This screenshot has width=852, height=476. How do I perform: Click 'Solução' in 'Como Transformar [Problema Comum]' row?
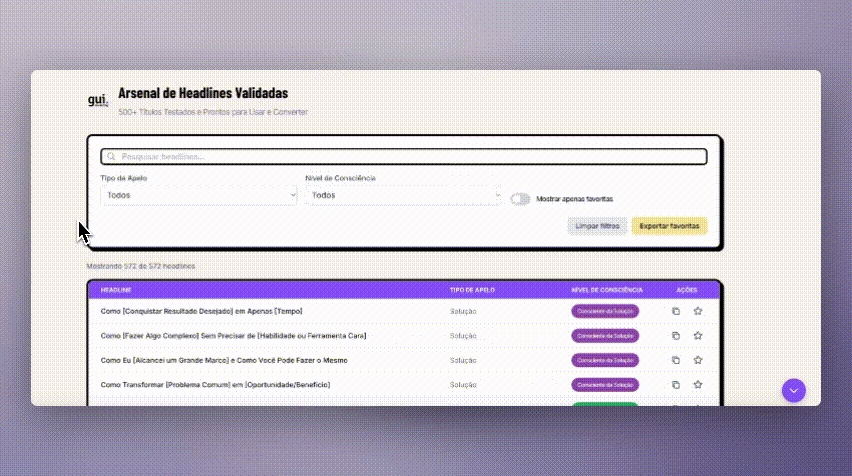click(463, 385)
